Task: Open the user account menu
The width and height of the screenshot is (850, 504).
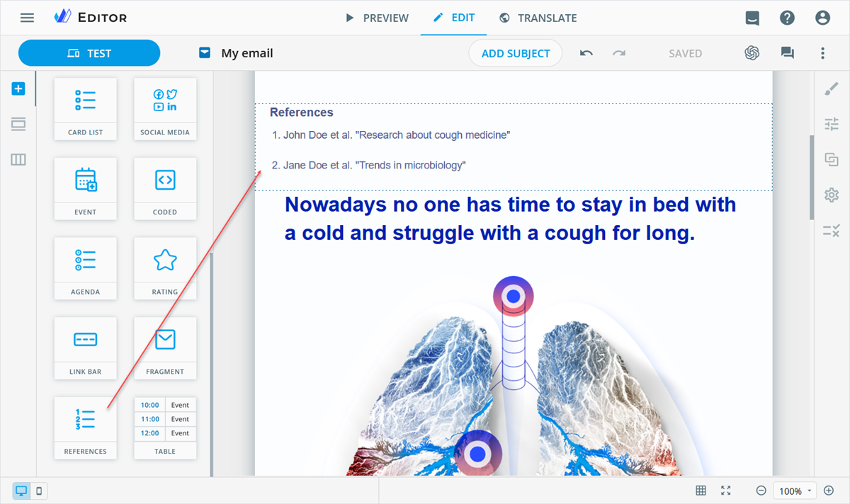Action: pos(822,18)
